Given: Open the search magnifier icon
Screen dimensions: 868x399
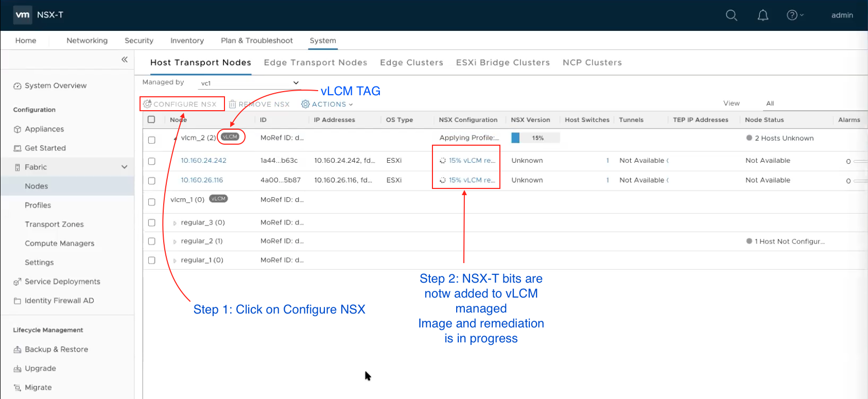Looking at the screenshot, I should coord(731,15).
